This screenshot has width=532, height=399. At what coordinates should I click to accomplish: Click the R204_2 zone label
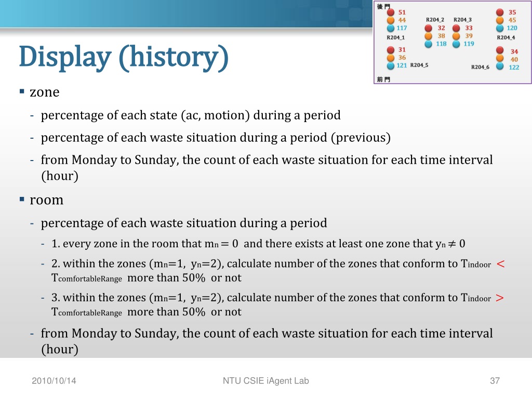[x=435, y=20]
